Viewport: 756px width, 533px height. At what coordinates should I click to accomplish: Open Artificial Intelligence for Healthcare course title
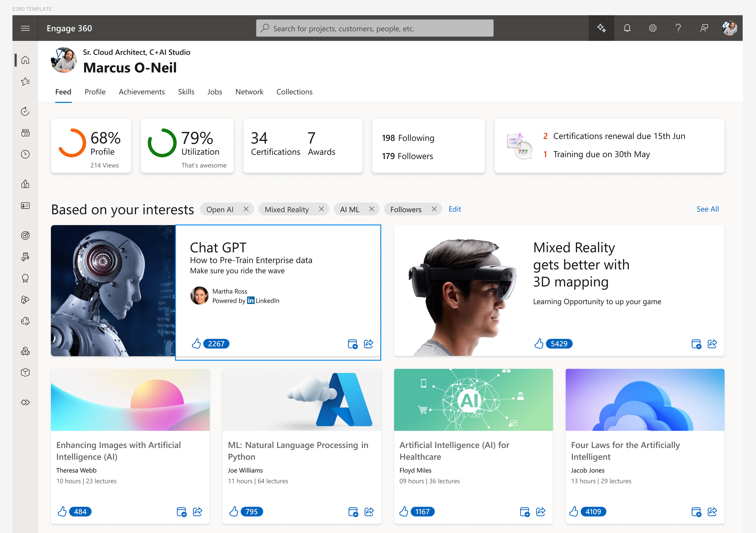[455, 451]
